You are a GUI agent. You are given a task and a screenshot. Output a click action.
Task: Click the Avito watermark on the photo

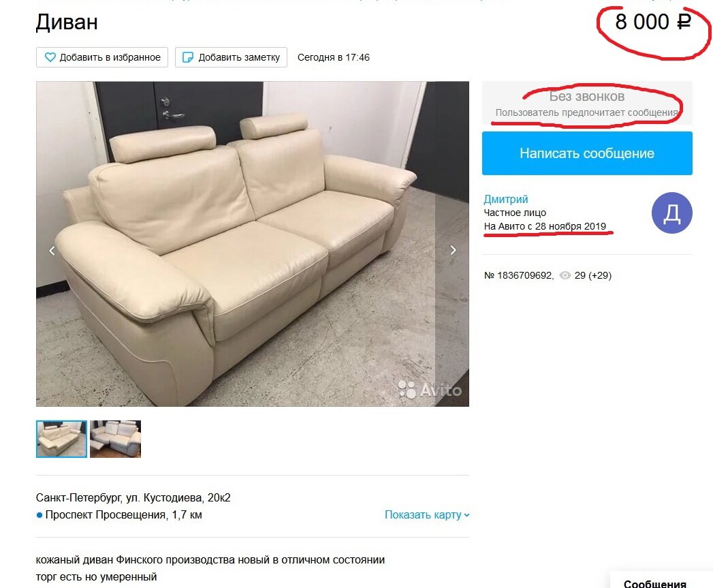coord(430,389)
